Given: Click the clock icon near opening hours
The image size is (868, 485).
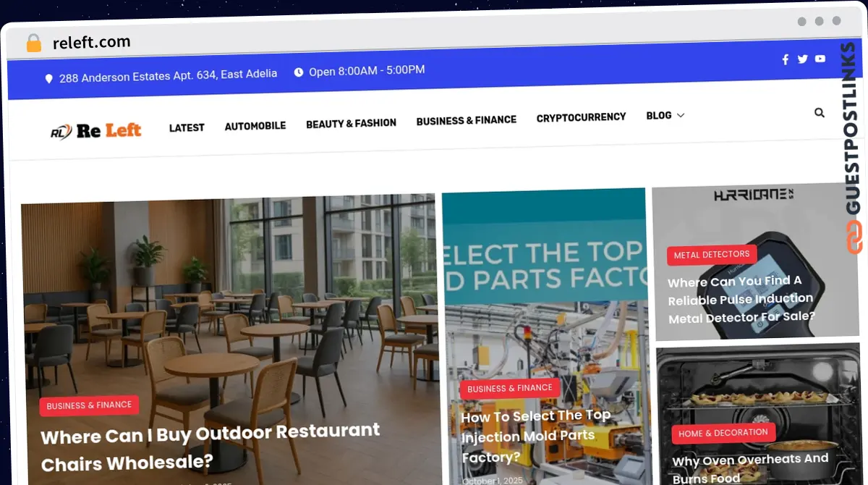Looking at the screenshot, I should 299,72.
